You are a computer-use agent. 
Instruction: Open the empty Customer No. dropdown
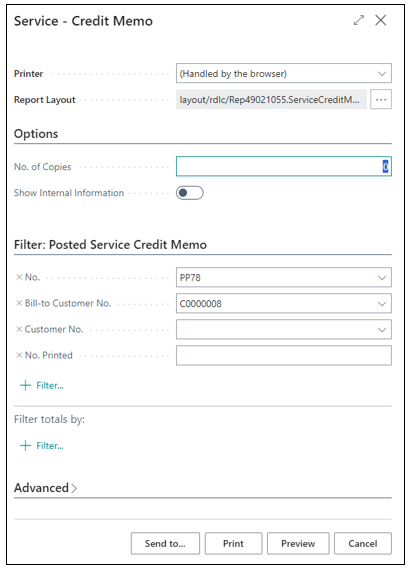[x=284, y=329]
